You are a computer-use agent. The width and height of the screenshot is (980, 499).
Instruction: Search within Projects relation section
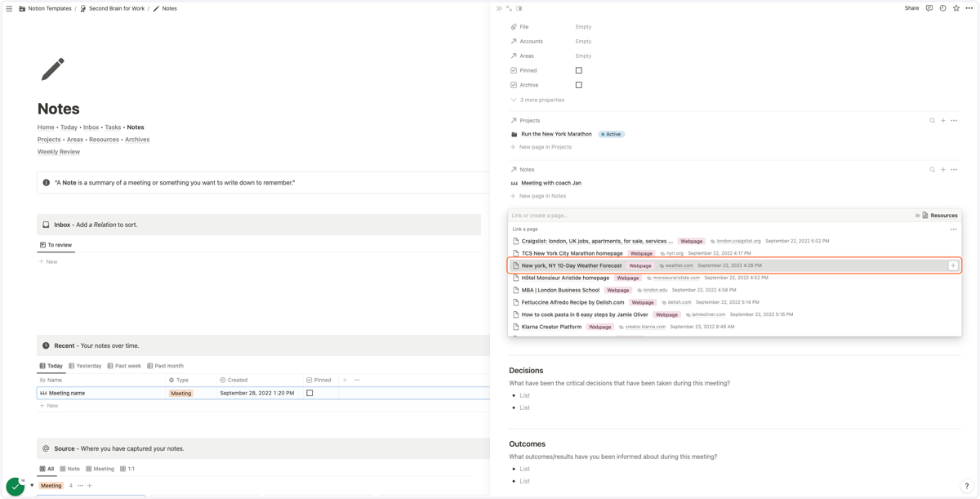click(932, 121)
